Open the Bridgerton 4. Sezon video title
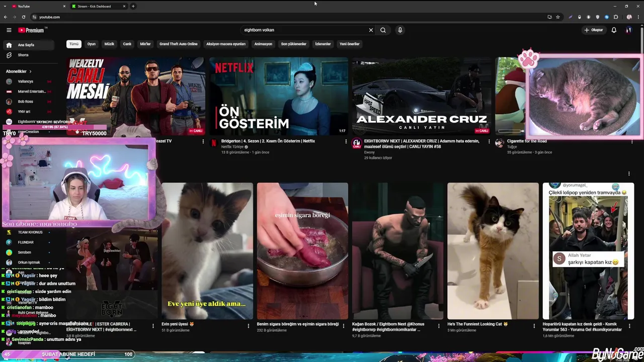 coord(268,141)
